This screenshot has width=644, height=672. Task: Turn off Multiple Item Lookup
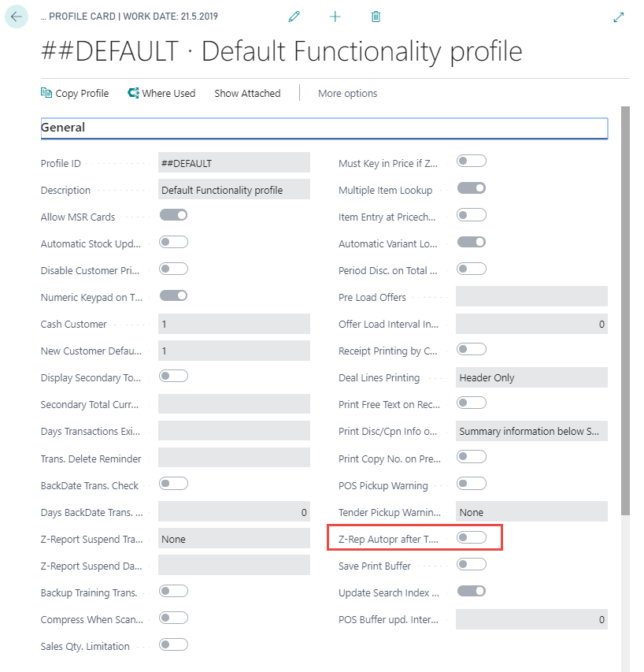(472, 188)
